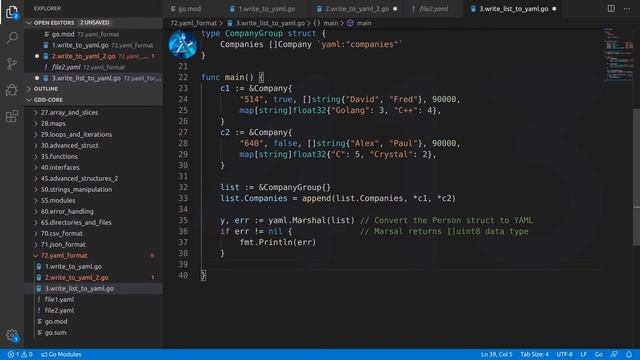Collapse the GOD-CORE folder section

29,100
